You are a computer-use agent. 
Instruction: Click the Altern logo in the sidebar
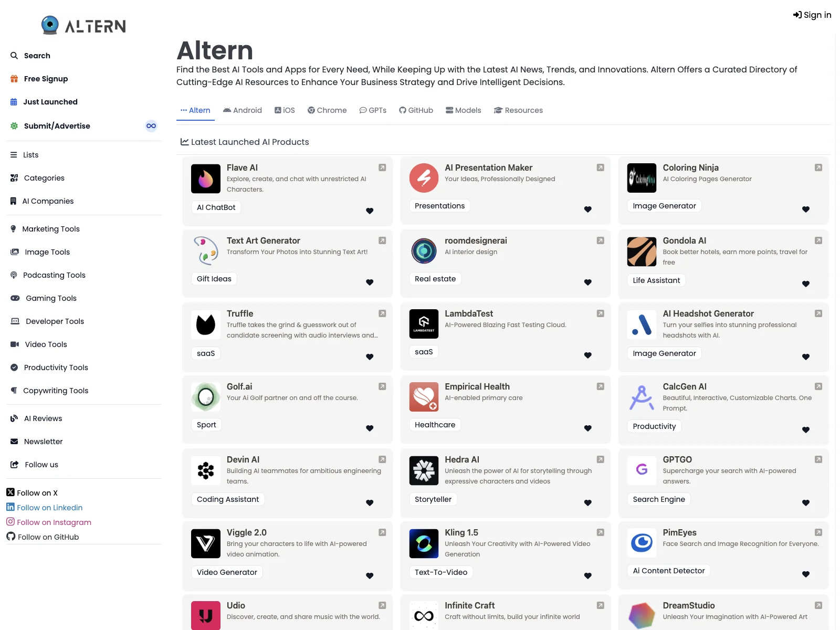[84, 25]
